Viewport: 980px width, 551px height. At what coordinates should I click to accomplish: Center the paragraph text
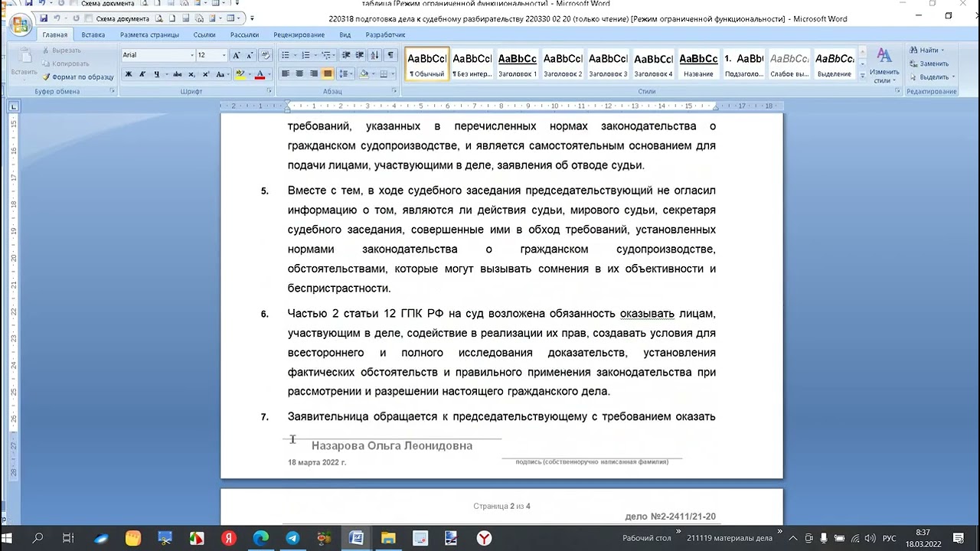[x=299, y=74]
